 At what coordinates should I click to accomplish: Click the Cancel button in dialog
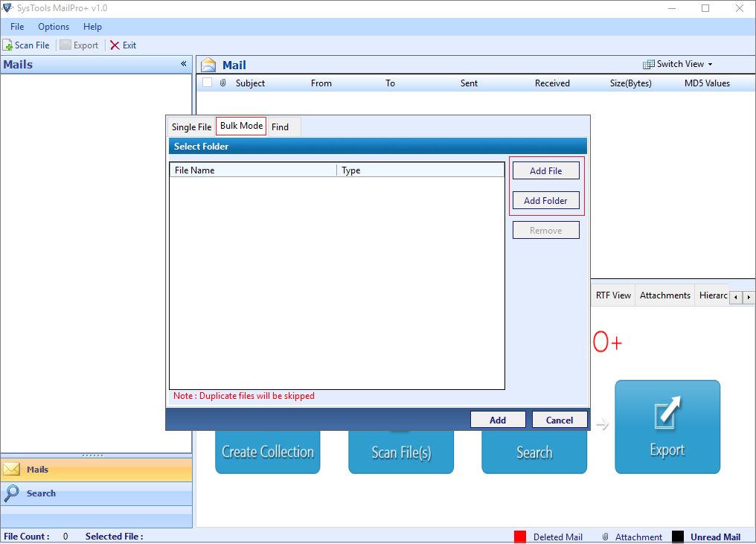click(x=560, y=420)
